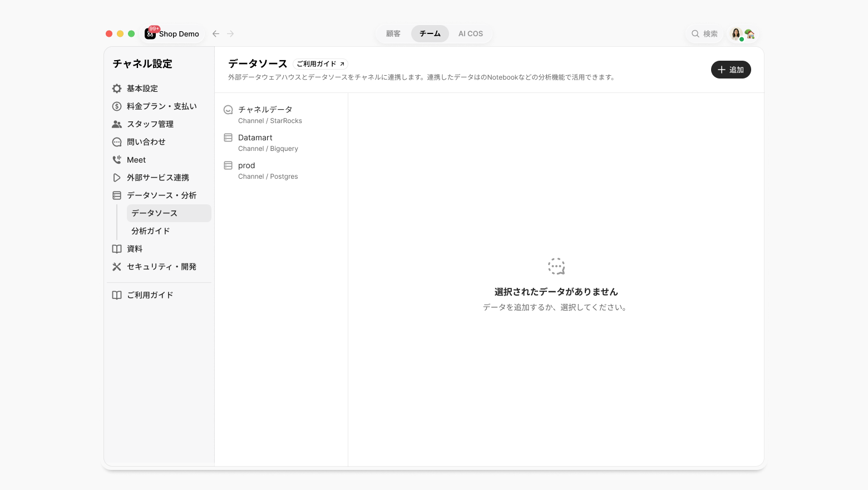Click the Shop Demo app logo icon
Image resolution: width=868 pixels, height=490 pixels.
click(150, 34)
